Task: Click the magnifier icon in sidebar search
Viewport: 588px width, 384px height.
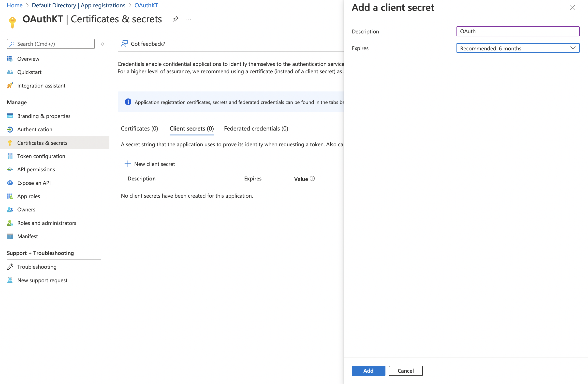Action: click(12, 44)
